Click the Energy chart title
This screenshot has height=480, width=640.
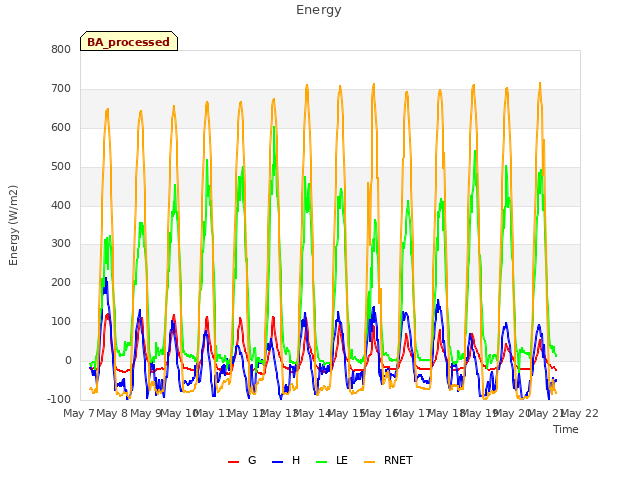(x=319, y=10)
